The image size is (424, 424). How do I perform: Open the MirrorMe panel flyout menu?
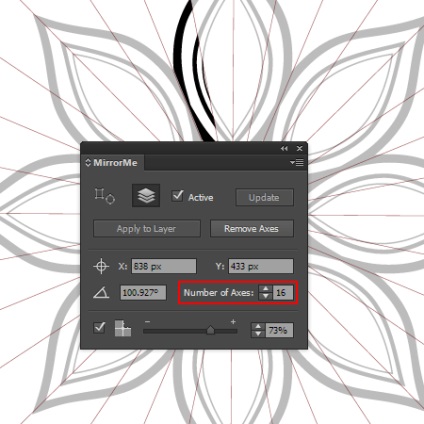pos(297,163)
